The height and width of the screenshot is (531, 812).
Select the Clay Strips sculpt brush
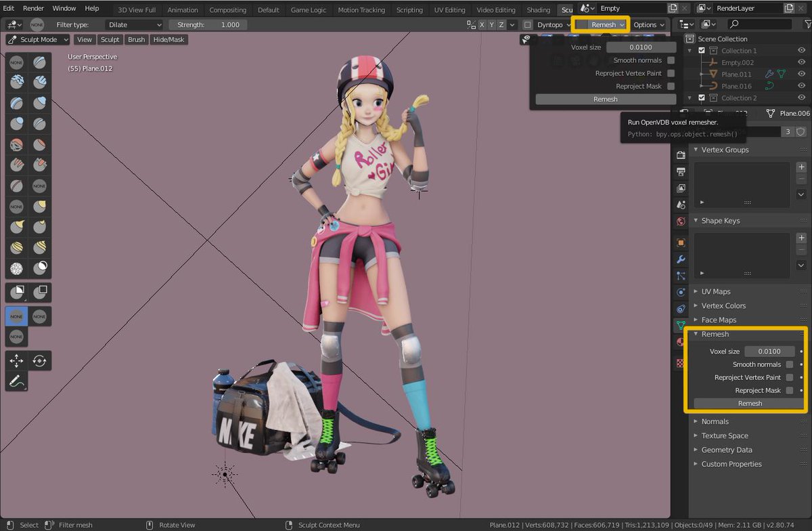point(40,83)
